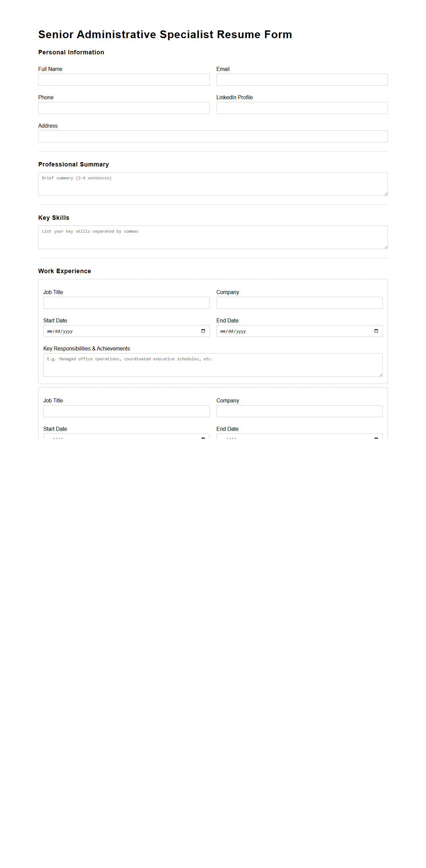The height and width of the screenshot is (868, 426).
Task: Click the first Company input field
Action: point(299,303)
